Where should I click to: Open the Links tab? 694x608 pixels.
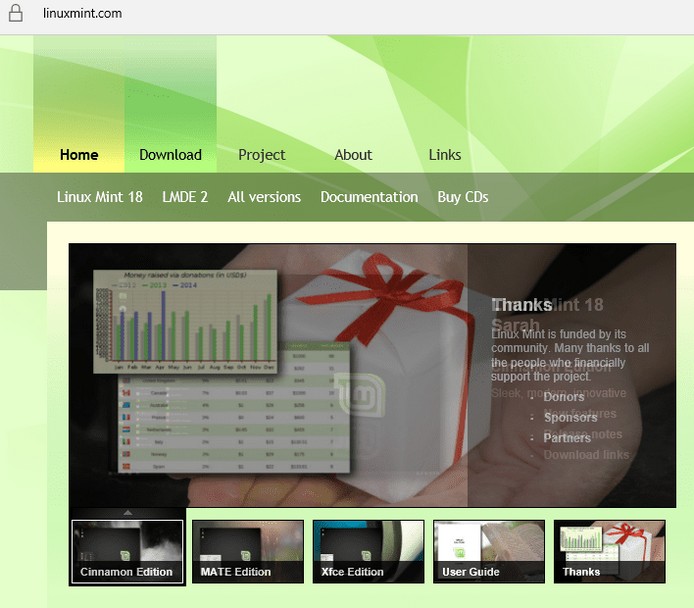click(x=445, y=155)
